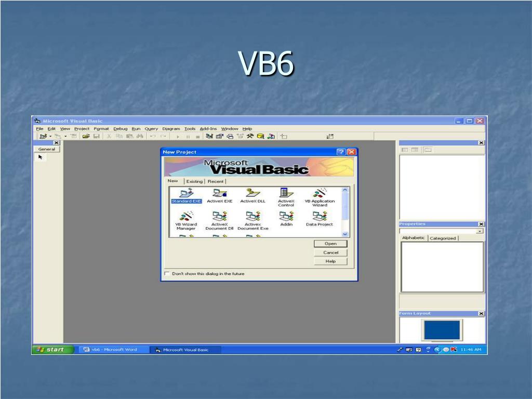Click the Find binoculars icon
532x399 pixels.
click(140, 137)
